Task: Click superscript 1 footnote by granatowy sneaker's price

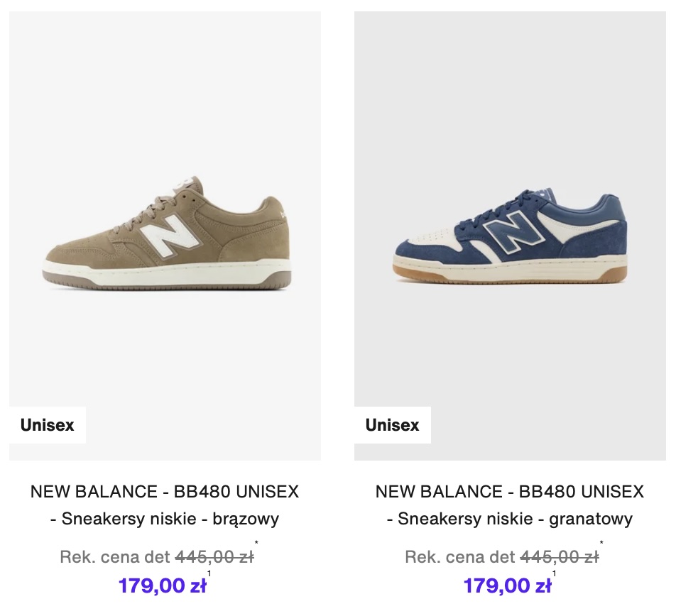Action: click(x=555, y=573)
